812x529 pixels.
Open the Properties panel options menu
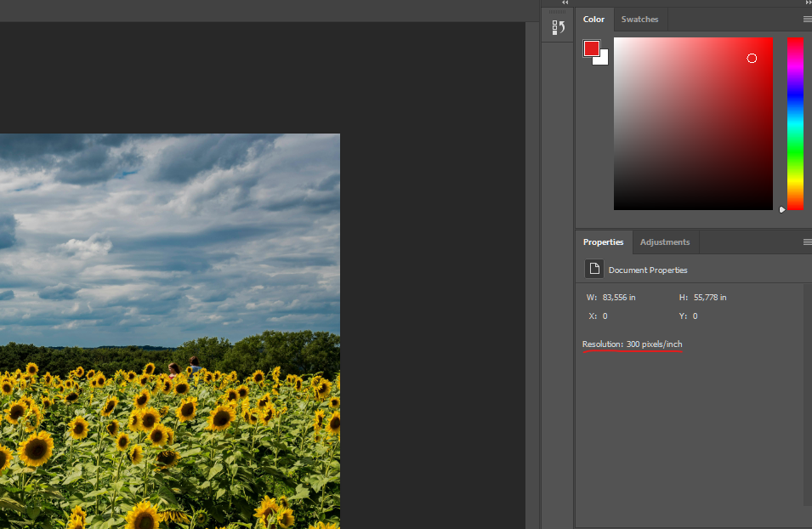point(807,242)
